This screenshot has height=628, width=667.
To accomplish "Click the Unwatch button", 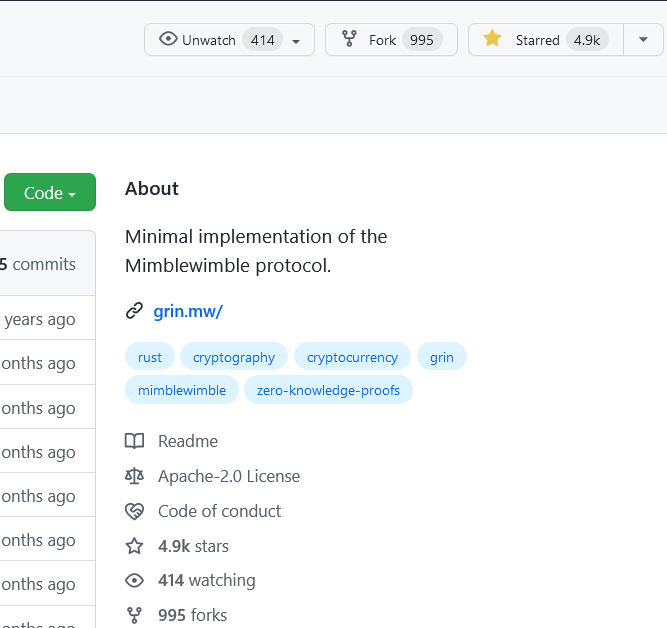I will point(229,40).
